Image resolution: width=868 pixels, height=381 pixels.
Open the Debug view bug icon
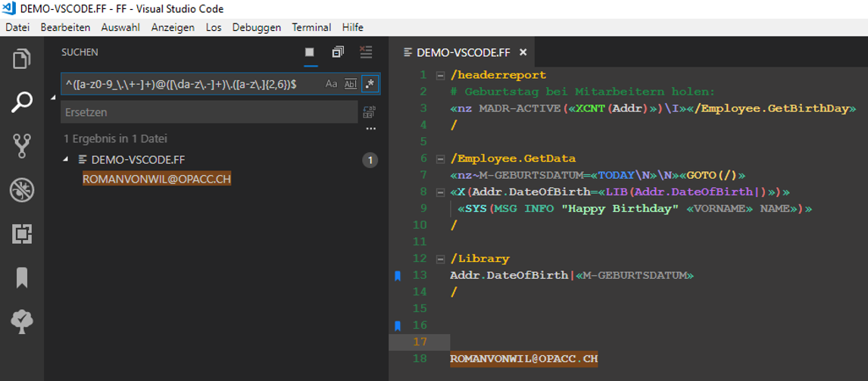pos(22,191)
